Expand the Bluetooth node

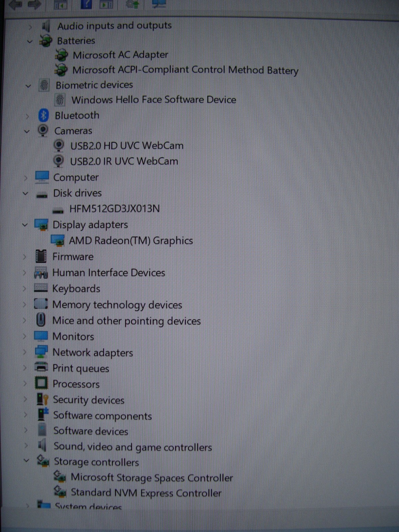pos(28,116)
